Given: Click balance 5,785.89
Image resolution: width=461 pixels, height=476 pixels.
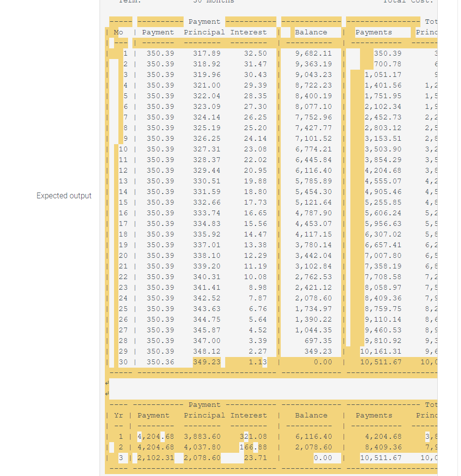Looking at the screenshot, I should pos(313,181).
